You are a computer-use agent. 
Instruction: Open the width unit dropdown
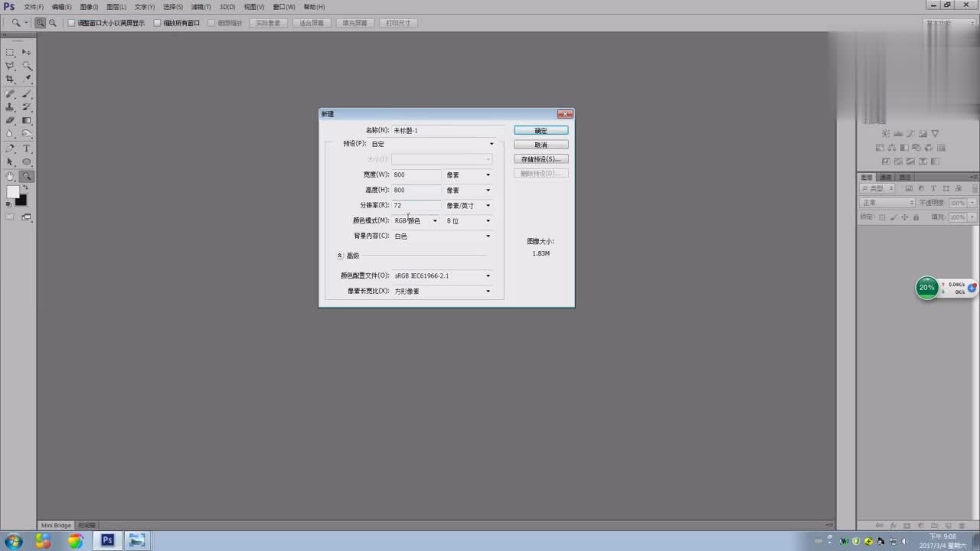[x=469, y=174]
